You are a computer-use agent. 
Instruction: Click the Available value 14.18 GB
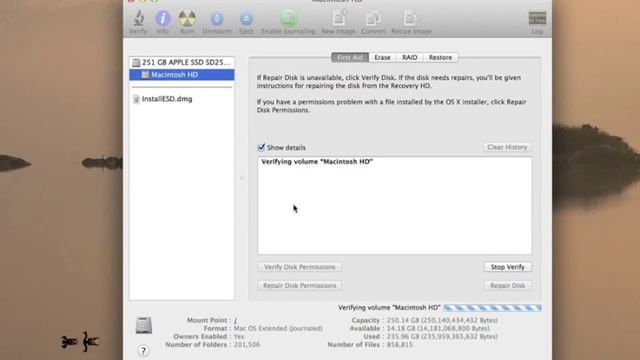[x=438, y=329]
